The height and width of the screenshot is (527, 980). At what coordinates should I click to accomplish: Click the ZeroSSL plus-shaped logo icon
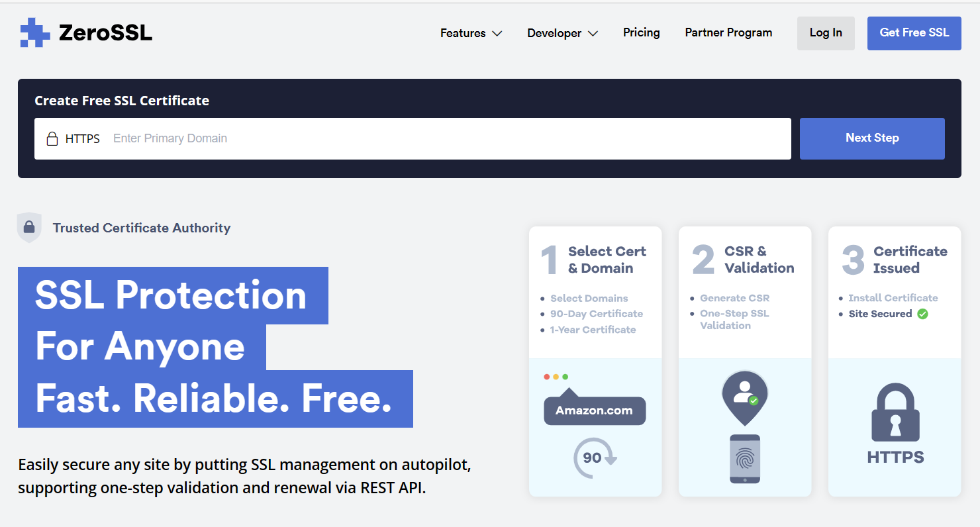point(35,32)
